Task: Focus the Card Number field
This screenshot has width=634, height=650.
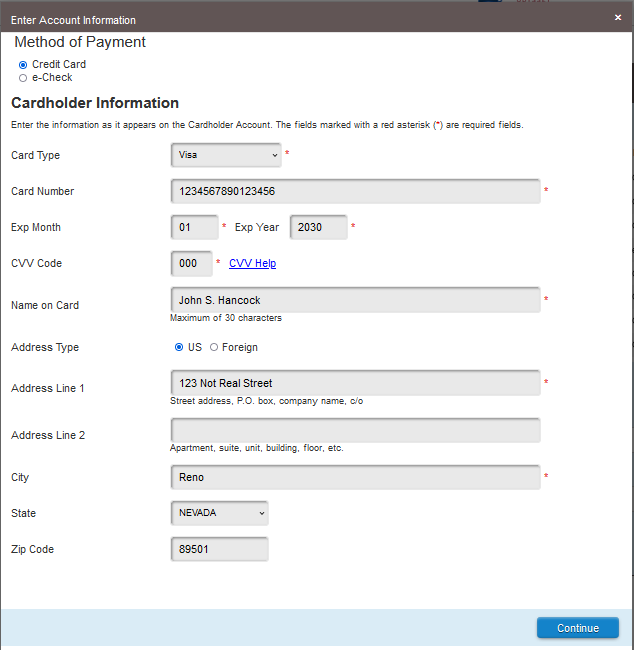Action: (x=355, y=191)
